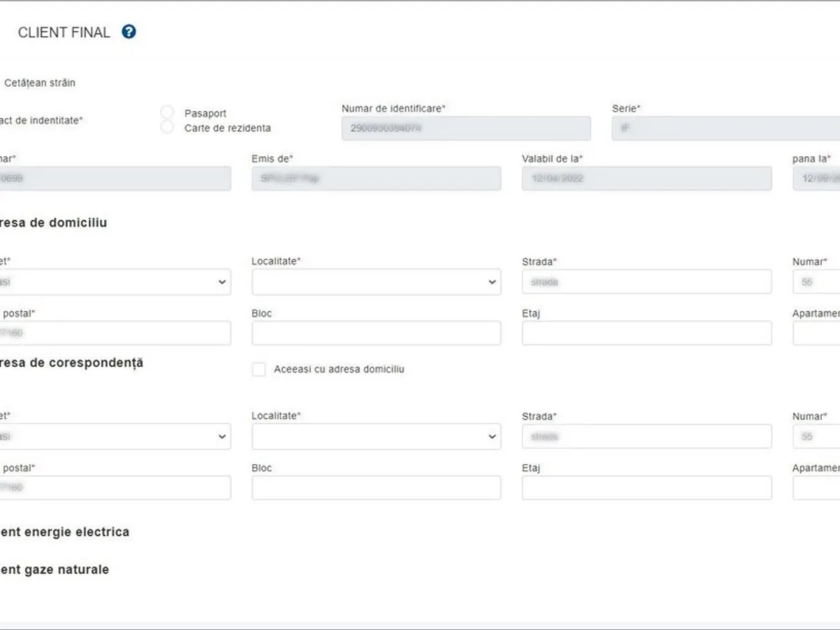The height and width of the screenshot is (630, 840).
Task: Tick the Aceeasi cu adresa domiciliu checkbox
Action: coord(259,370)
